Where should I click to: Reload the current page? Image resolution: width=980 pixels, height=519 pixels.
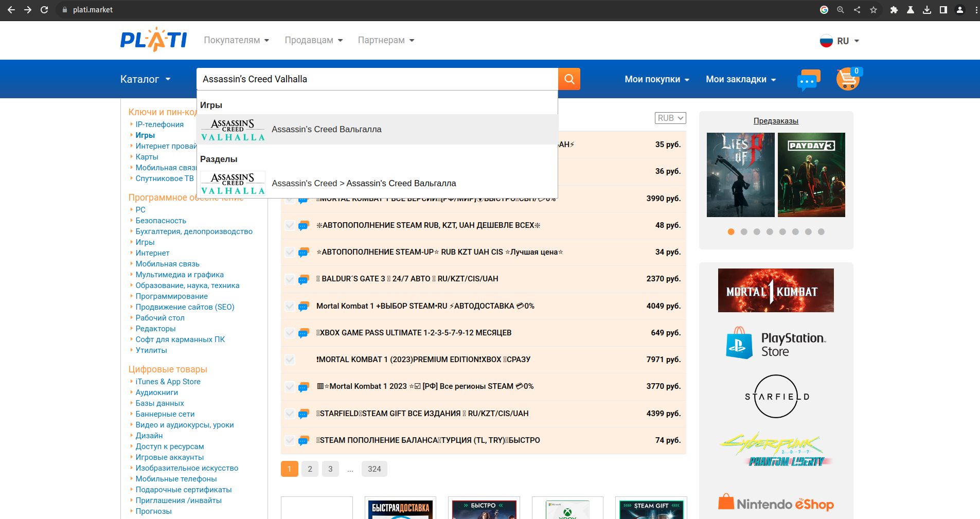click(x=44, y=10)
